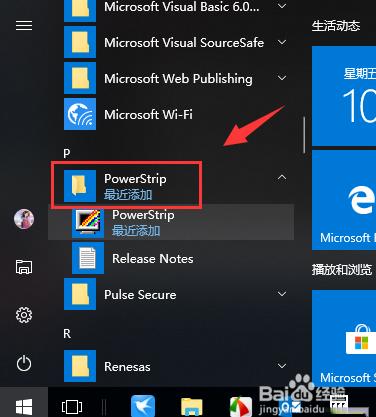Screen dimensions: 376x417
Task: Click the user account avatar
Action: (24, 219)
